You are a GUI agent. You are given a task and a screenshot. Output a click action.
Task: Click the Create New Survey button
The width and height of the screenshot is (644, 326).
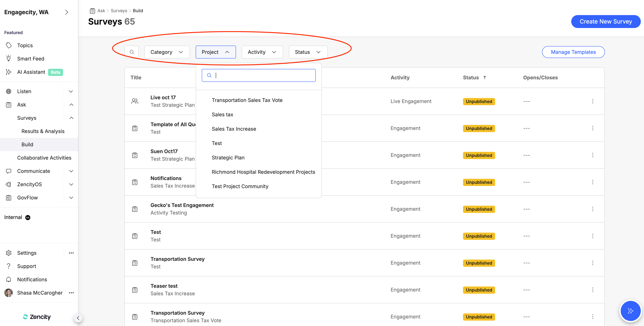click(x=606, y=21)
